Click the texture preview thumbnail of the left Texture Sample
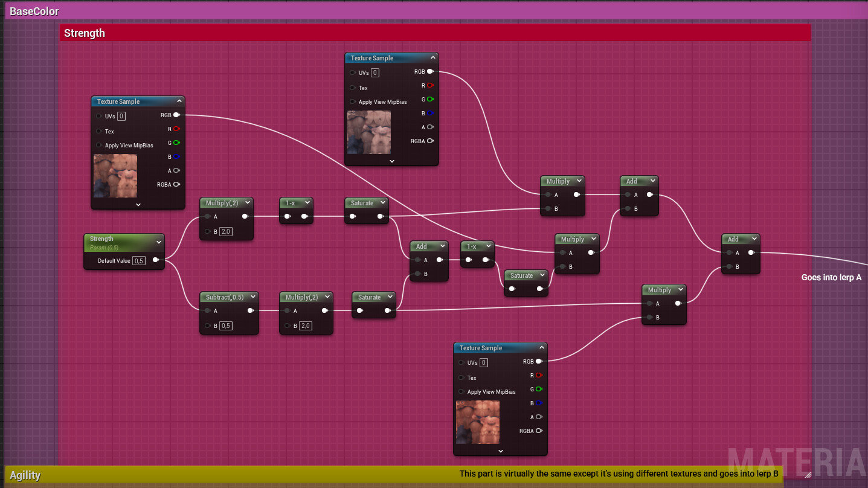Image resolution: width=868 pixels, height=488 pixels. click(x=115, y=176)
